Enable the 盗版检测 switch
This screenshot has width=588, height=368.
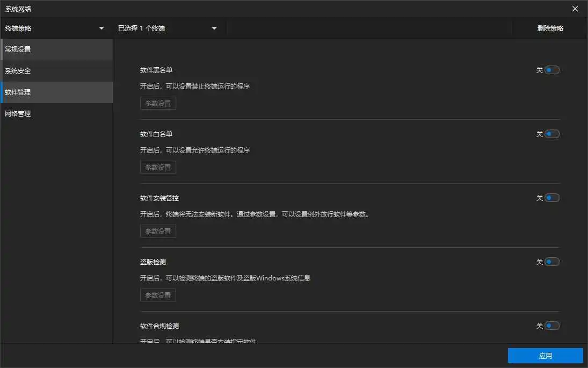[x=551, y=262]
